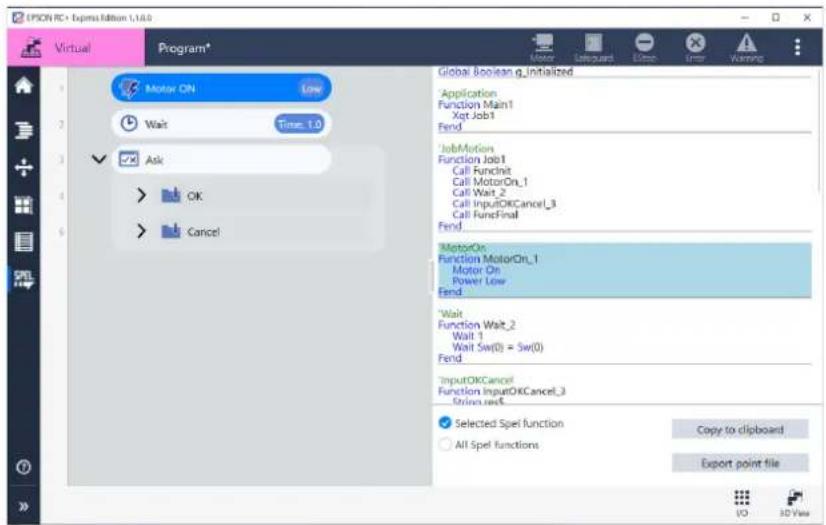
Task: Select the All Spel functions radio button
Action: pos(445,444)
